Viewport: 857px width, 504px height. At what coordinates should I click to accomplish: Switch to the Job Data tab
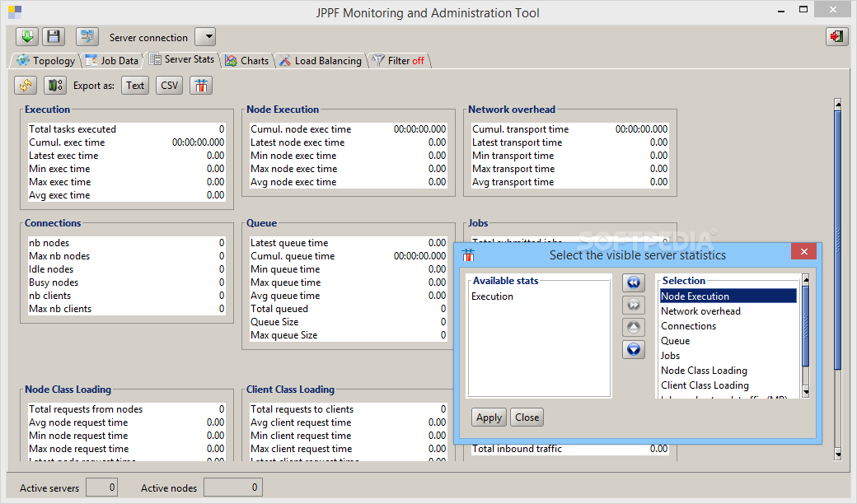(113, 61)
